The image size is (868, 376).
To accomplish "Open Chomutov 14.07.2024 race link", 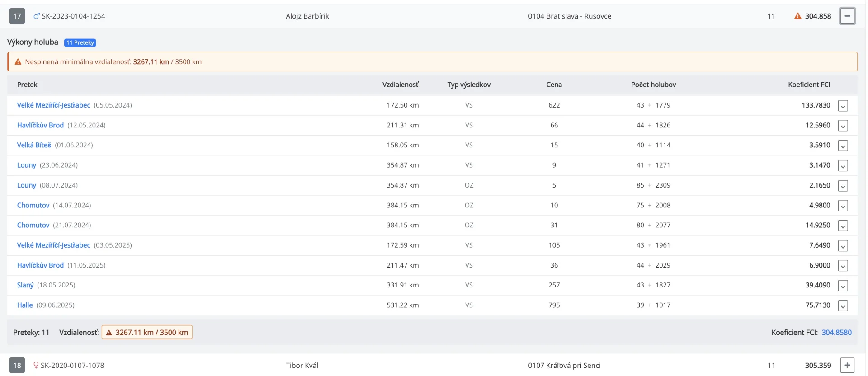I will point(33,205).
